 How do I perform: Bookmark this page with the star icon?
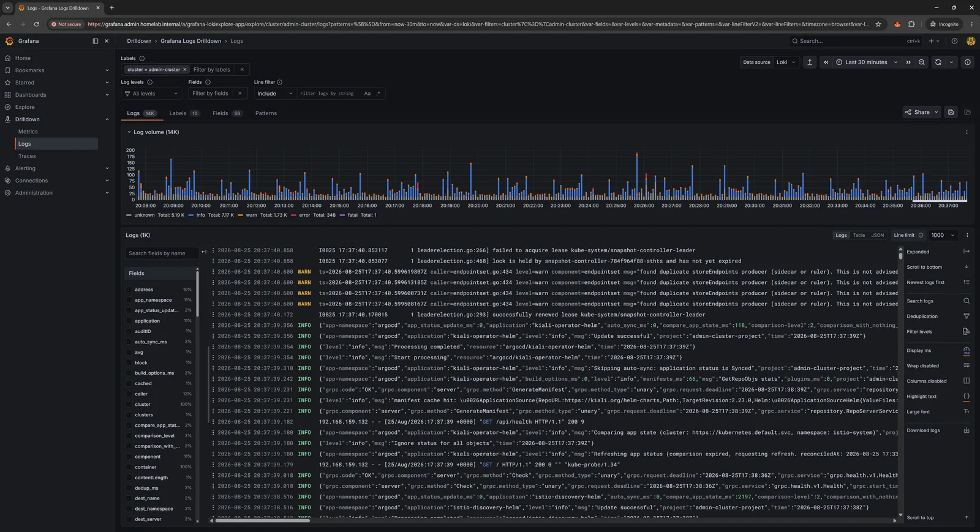878,24
